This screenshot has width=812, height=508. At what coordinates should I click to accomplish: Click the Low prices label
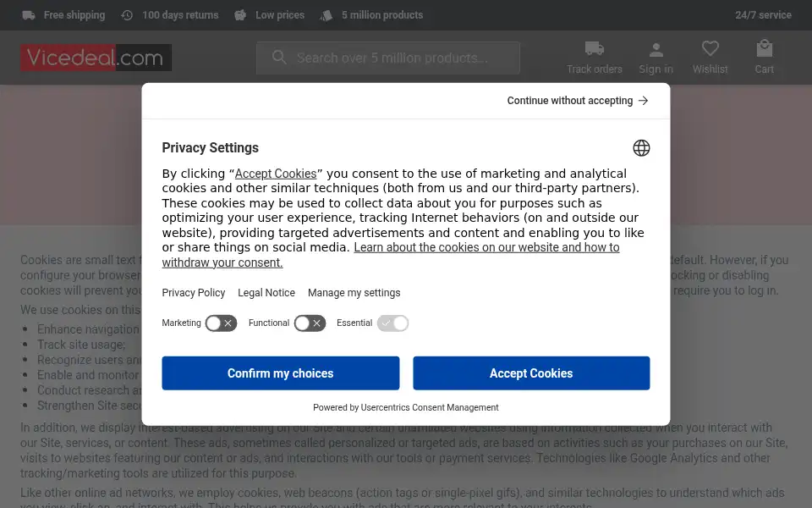280,15
